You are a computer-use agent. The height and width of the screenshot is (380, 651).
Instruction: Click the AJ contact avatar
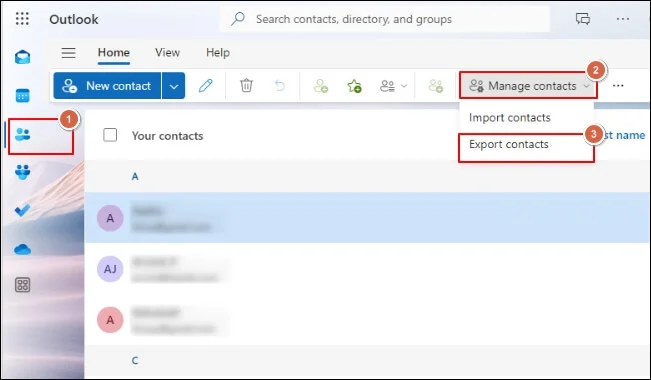[110, 269]
